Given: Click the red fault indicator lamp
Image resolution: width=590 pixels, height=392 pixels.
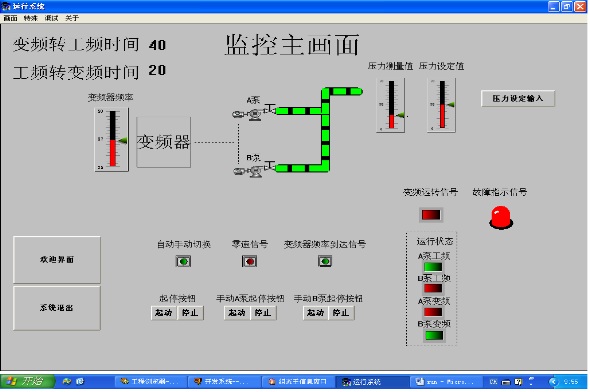Looking at the screenshot, I should (x=501, y=217).
